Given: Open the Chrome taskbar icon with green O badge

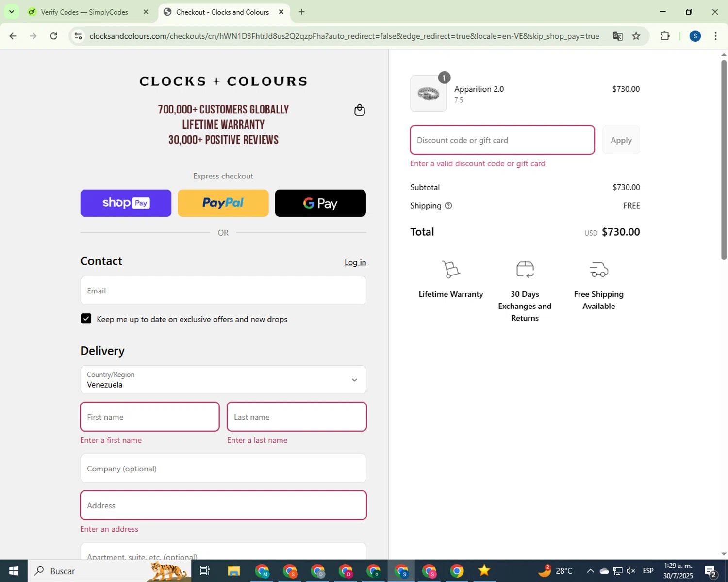Looking at the screenshot, I should coord(373,571).
